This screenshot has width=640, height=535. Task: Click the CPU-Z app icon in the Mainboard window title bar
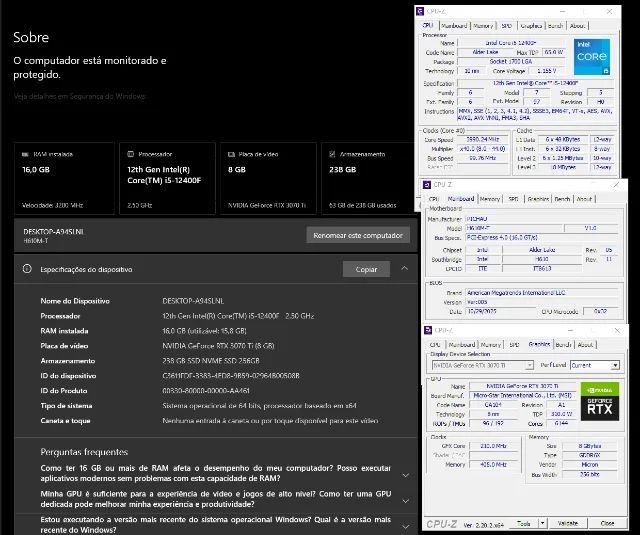[427, 185]
